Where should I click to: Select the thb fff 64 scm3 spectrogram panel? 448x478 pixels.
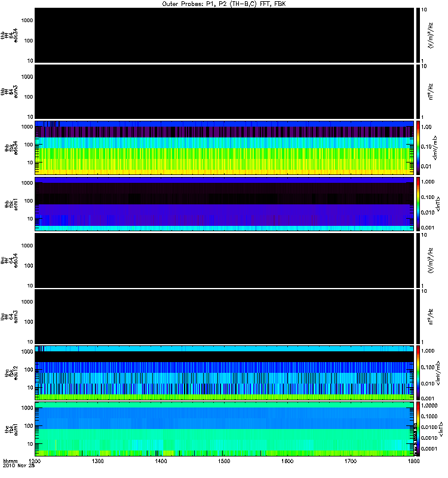point(224,91)
